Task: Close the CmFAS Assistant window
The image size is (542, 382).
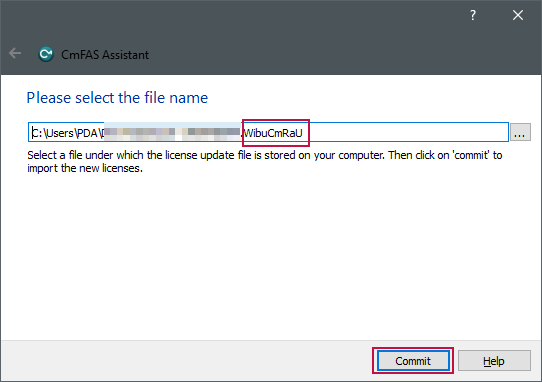Action: (518, 15)
